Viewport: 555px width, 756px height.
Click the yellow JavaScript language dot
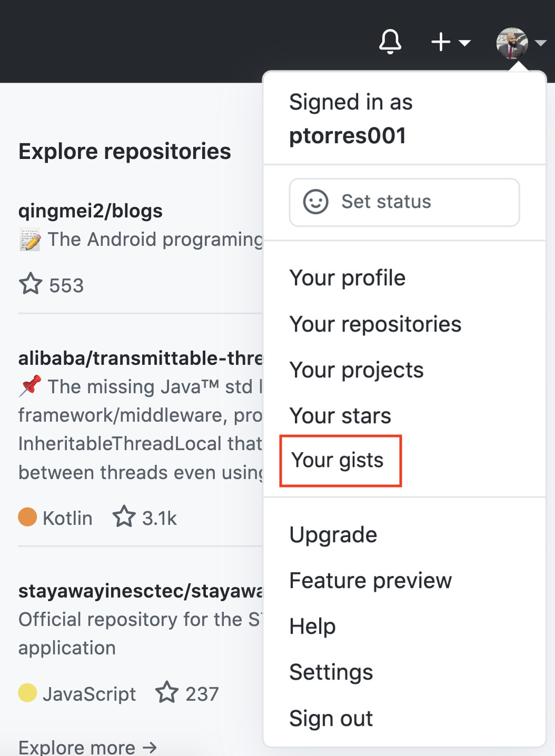(x=27, y=693)
